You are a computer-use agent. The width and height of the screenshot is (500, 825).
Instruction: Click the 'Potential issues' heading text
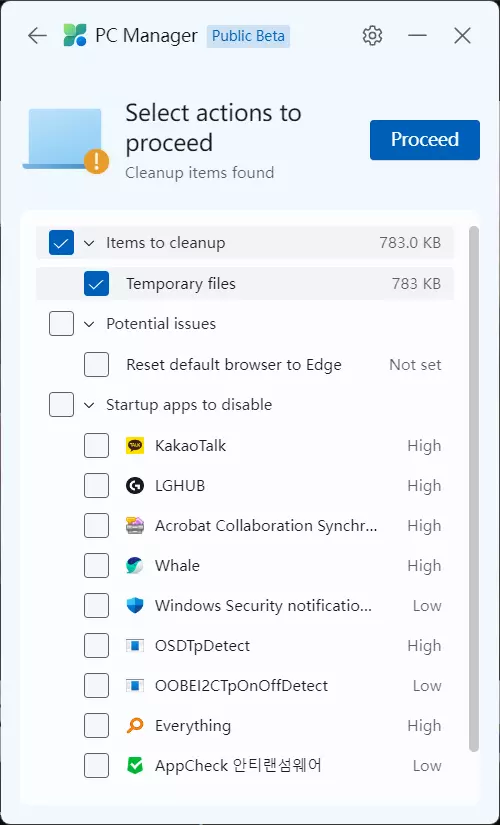click(x=161, y=324)
